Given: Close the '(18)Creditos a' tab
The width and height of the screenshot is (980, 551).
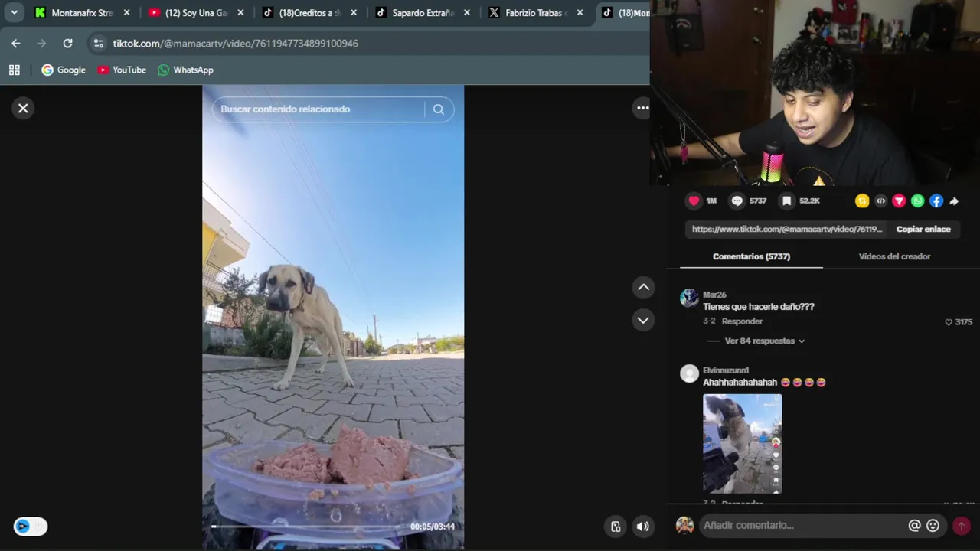Looking at the screenshot, I should pos(354,13).
